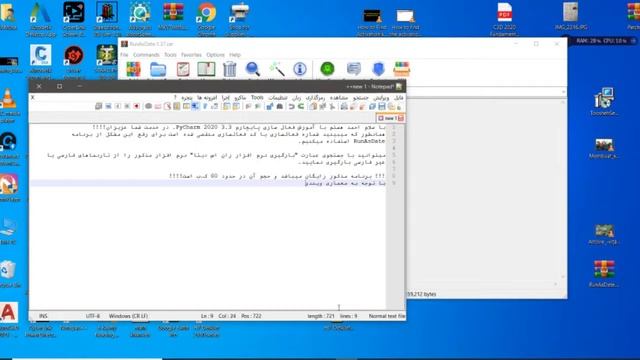The image size is (640, 360).
Task: Toggle Show All Characters in Notepad++ toolbar
Action: pyautogui.click(x=205, y=107)
